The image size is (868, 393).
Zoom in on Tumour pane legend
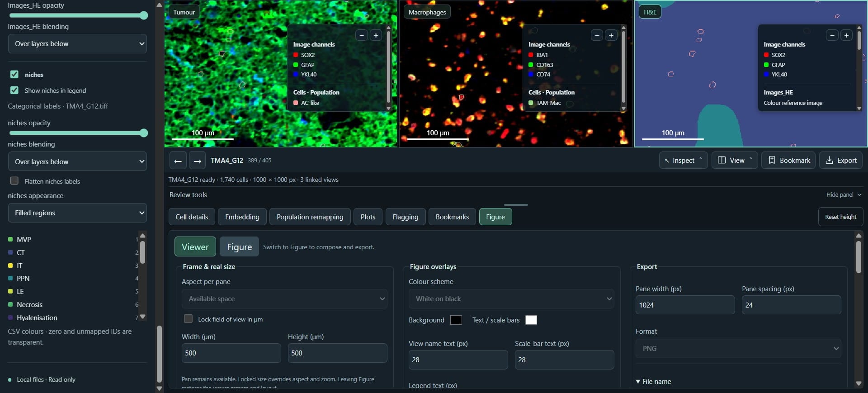376,35
